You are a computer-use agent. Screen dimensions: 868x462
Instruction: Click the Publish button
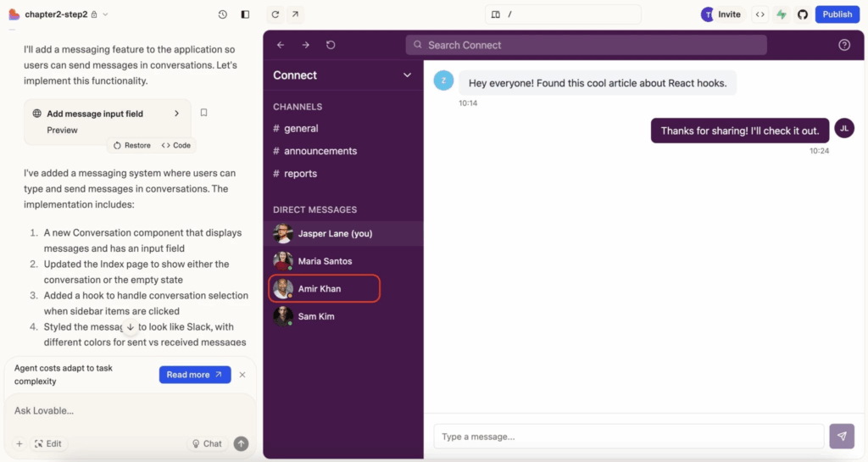click(837, 14)
